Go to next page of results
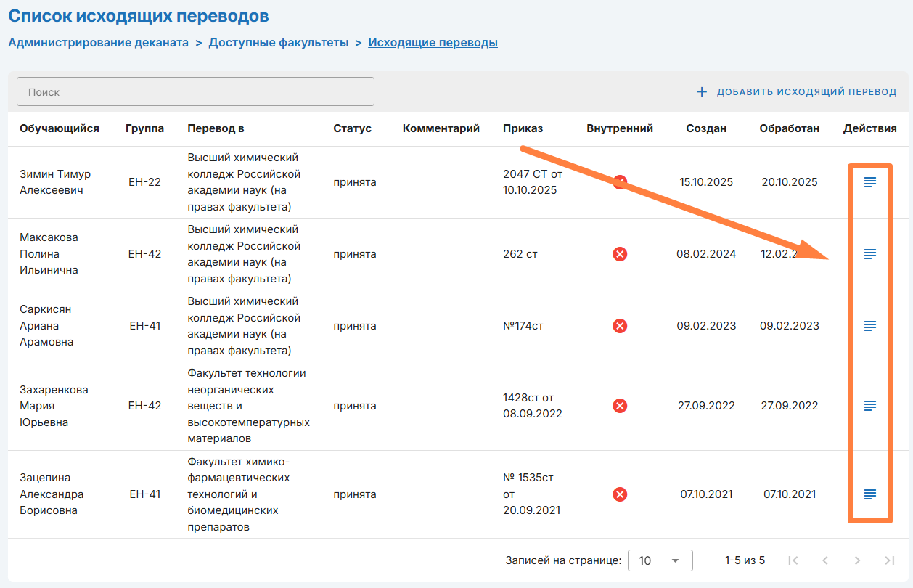This screenshot has width=913, height=588. [857, 560]
